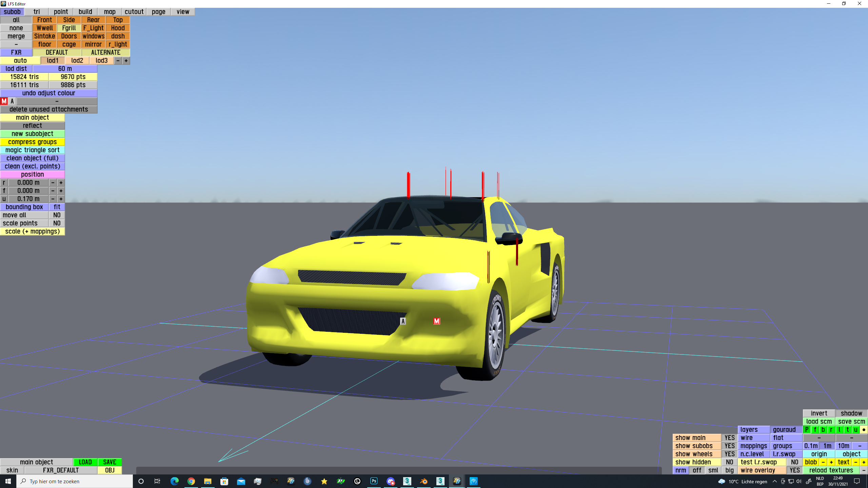Click the P view button in green row
This screenshot has height=488, width=868.
point(807,429)
